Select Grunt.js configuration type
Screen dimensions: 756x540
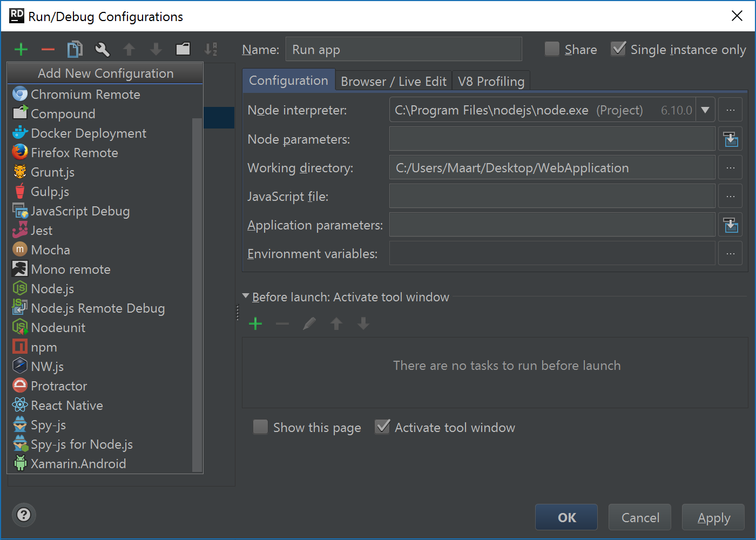point(100,172)
